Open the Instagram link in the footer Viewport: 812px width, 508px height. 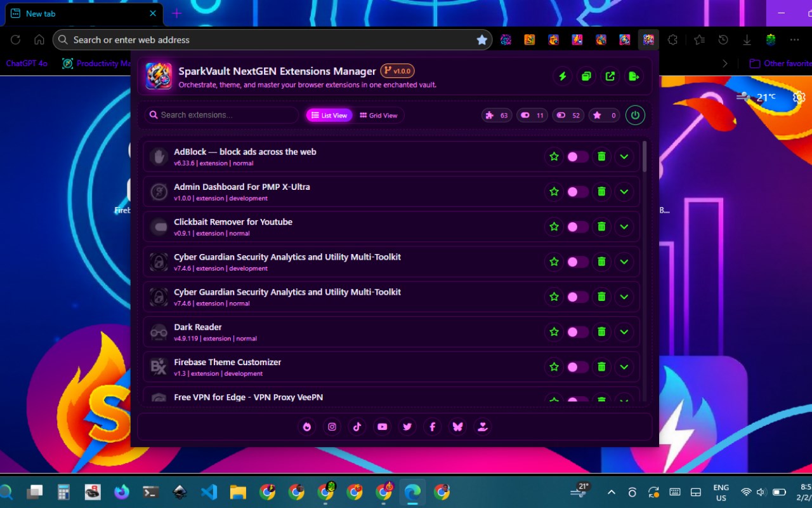[332, 427]
